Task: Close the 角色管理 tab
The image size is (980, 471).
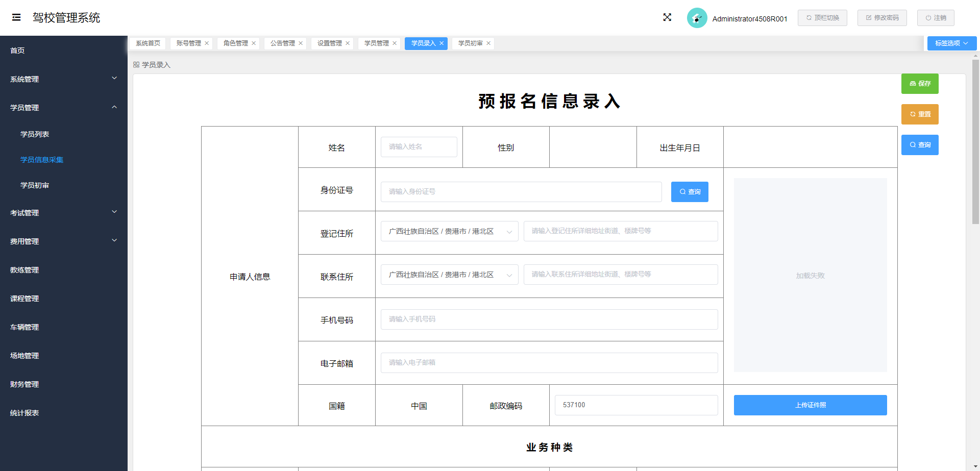Action: pyautogui.click(x=254, y=43)
